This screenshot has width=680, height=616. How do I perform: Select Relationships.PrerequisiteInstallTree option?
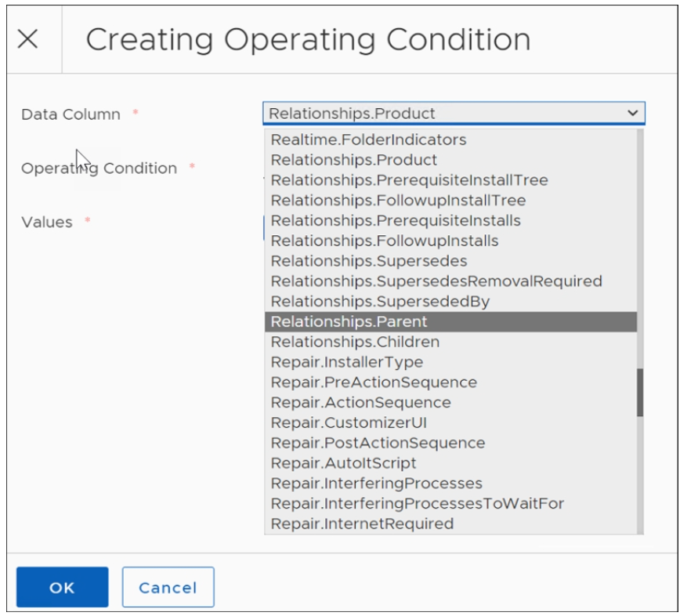point(409,180)
